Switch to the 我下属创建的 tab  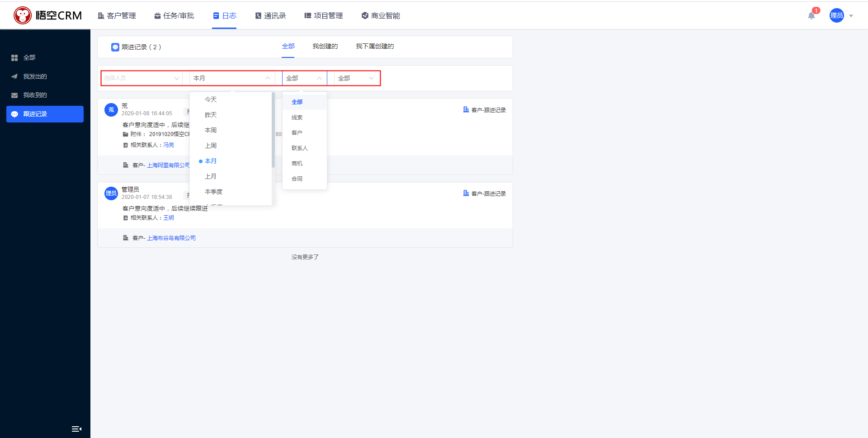click(x=375, y=46)
